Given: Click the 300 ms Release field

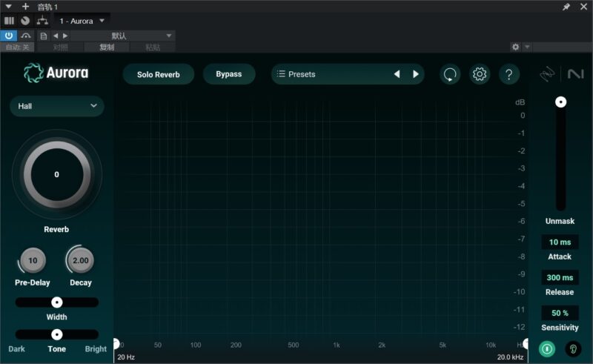Looking at the screenshot, I should [560, 278].
